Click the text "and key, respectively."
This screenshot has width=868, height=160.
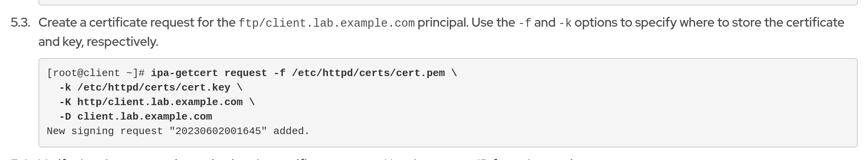click(98, 42)
